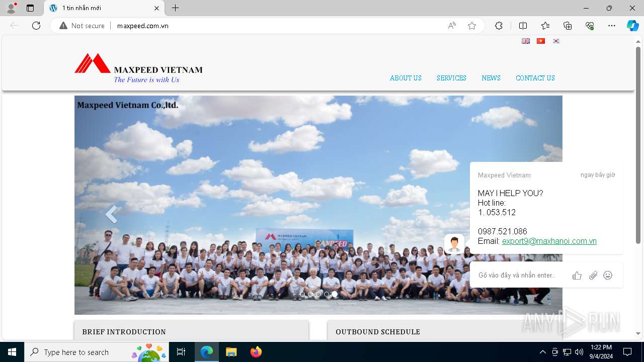Add this page to favorites star
The width and height of the screenshot is (644, 362).
[x=472, y=26]
